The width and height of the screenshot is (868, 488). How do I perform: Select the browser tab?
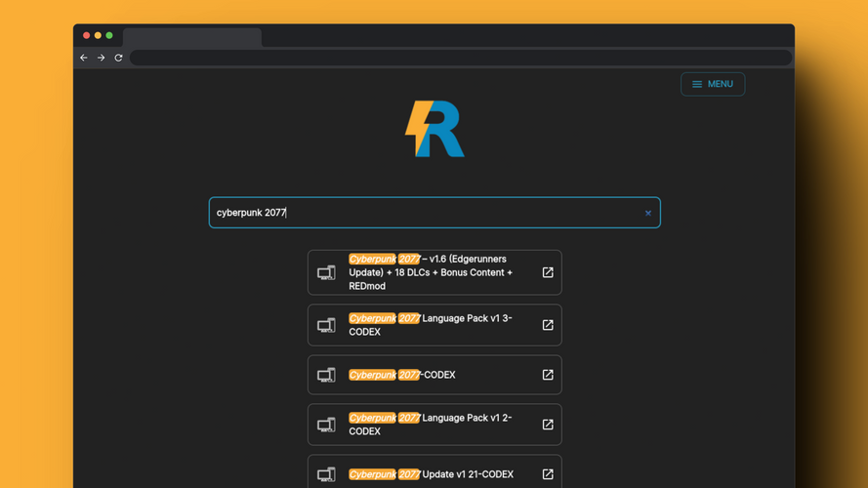tap(192, 37)
